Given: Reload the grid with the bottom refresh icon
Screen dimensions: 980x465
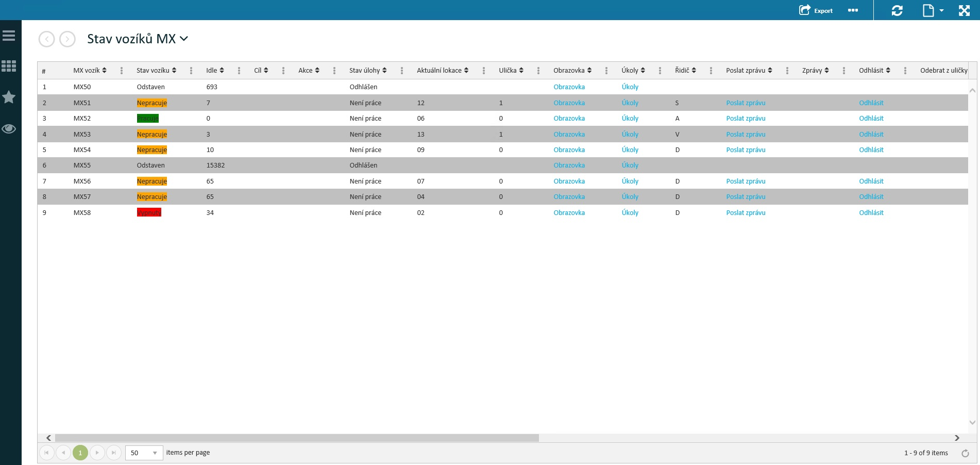Looking at the screenshot, I should point(965,453).
